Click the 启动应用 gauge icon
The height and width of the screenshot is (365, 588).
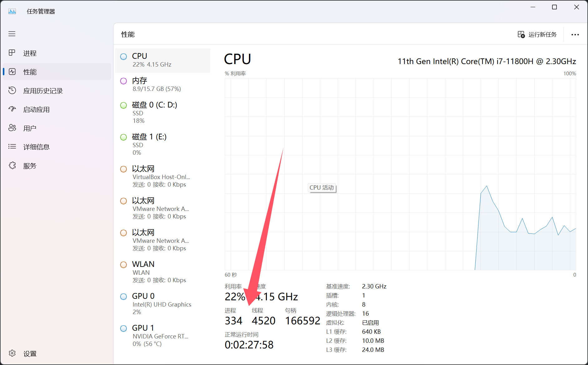pyautogui.click(x=12, y=109)
